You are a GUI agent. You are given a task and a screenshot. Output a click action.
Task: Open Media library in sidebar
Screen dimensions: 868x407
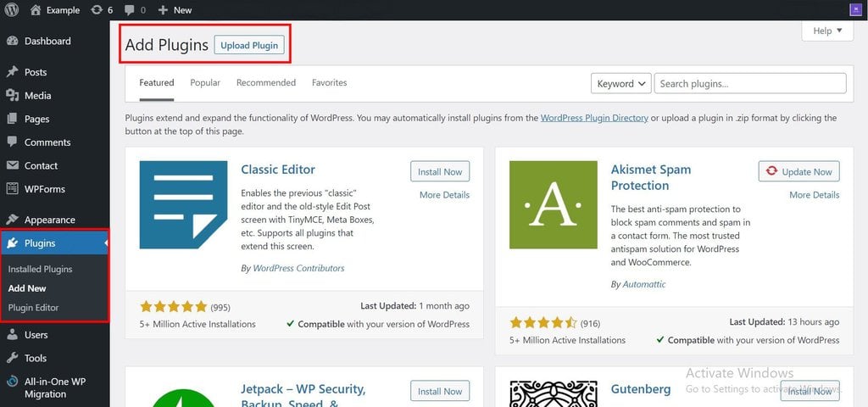click(x=37, y=96)
